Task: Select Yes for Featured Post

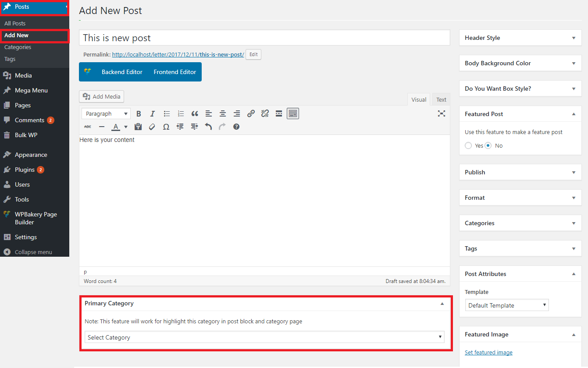Action: click(468, 145)
